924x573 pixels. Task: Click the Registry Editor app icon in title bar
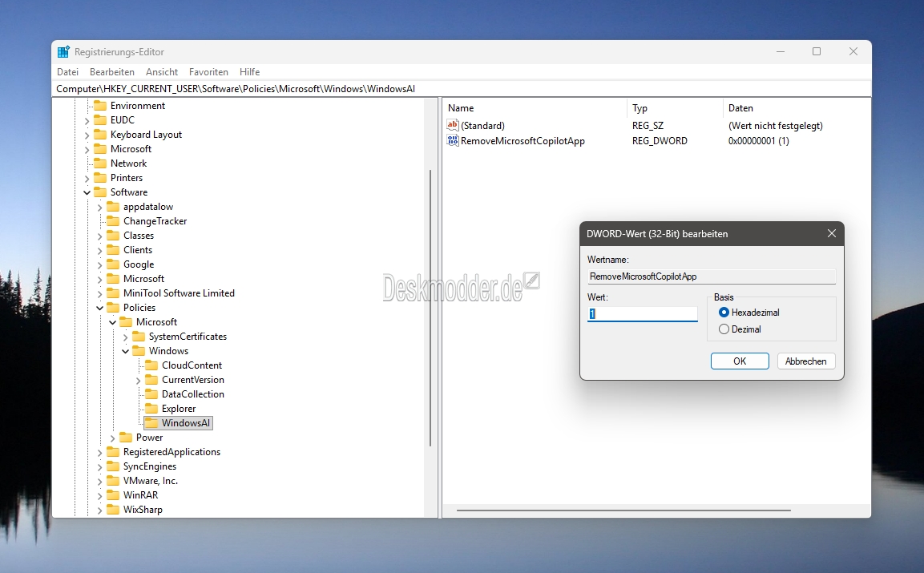coord(63,52)
